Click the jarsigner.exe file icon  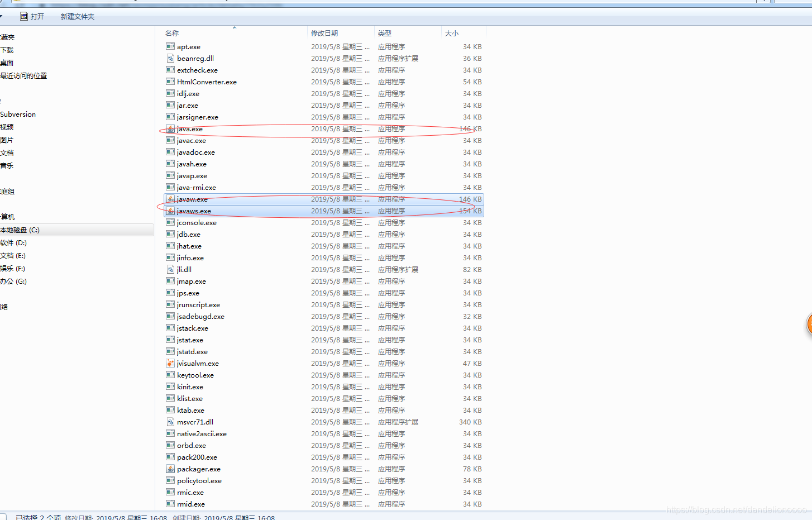pos(170,117)
